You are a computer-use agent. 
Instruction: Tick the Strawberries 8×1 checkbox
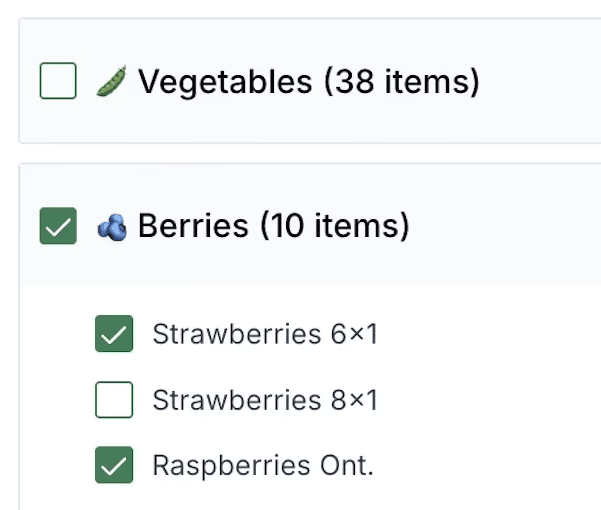(x=114, y=400)
